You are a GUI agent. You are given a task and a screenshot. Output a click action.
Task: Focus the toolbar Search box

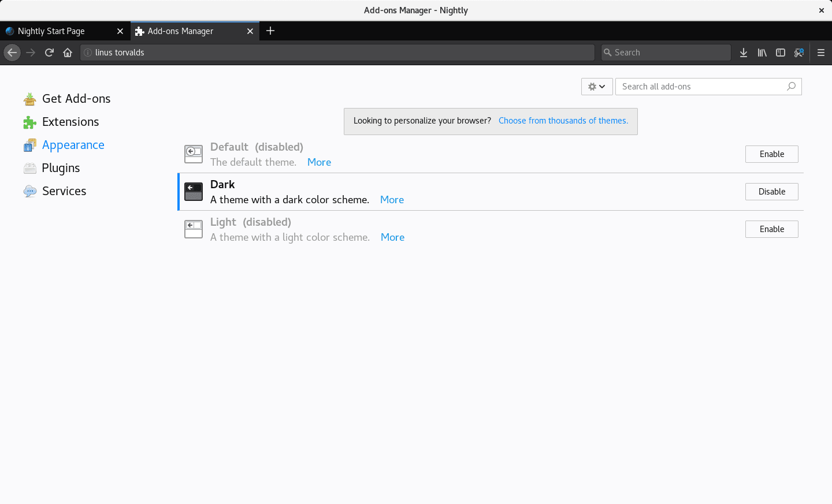666,53
